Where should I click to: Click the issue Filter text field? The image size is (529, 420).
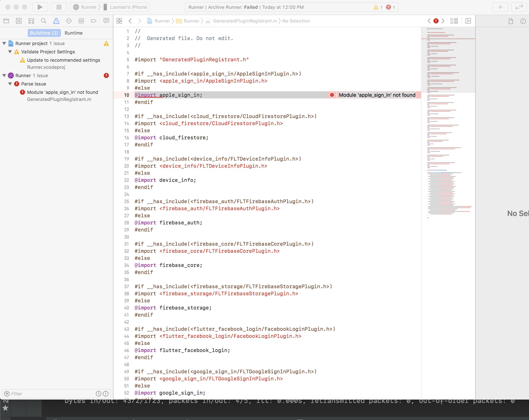tap(51, 394)
